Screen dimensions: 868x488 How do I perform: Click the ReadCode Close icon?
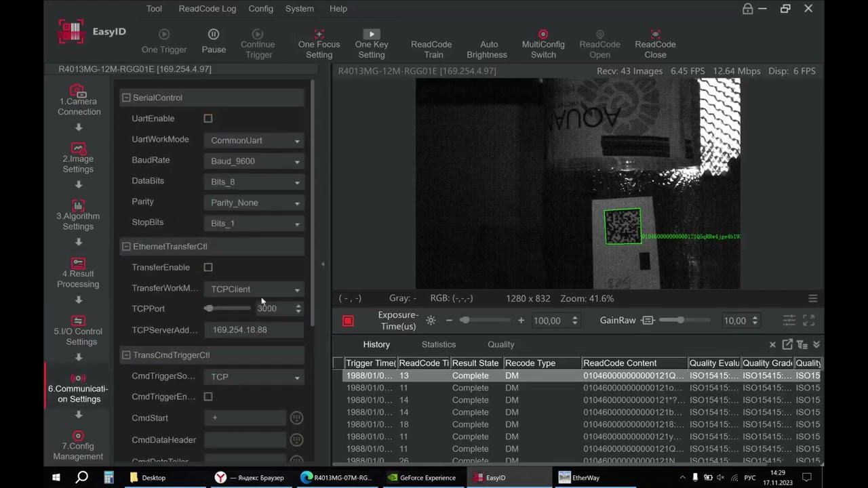[x=655, y=34]
